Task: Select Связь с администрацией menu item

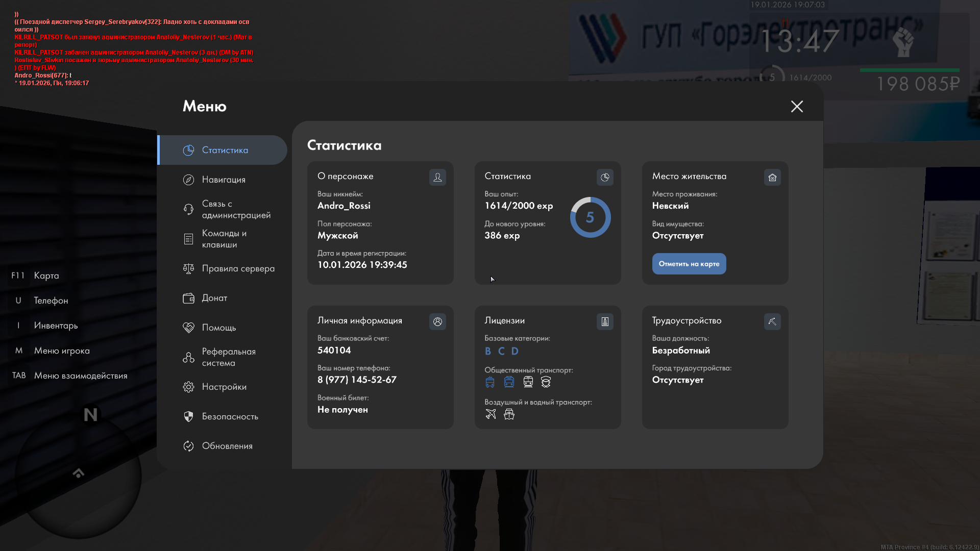Action: pos(236,209)
